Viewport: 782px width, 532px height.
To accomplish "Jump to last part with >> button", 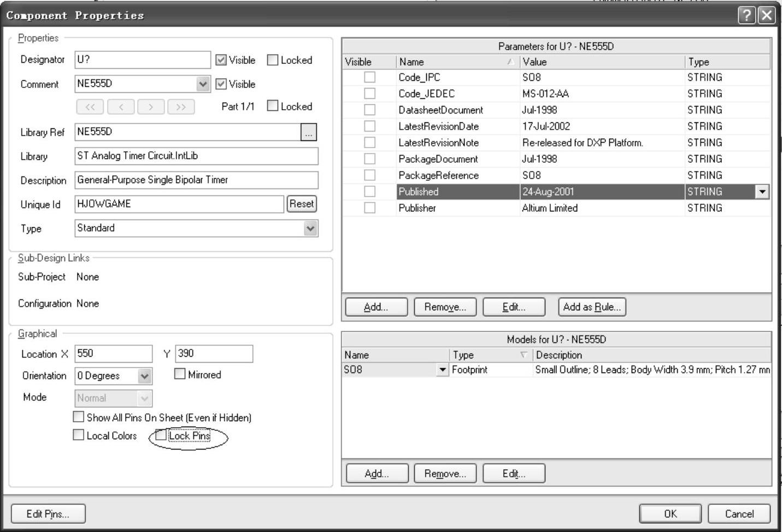I will click(x=181, y=107).
